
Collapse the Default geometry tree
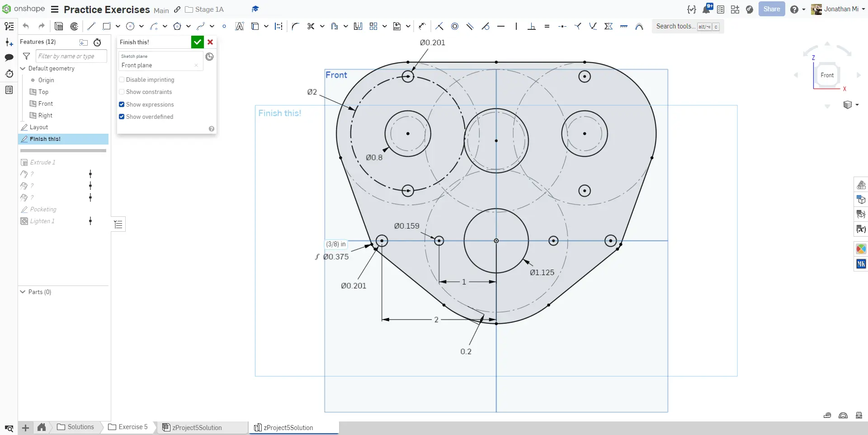click(23, 68)
